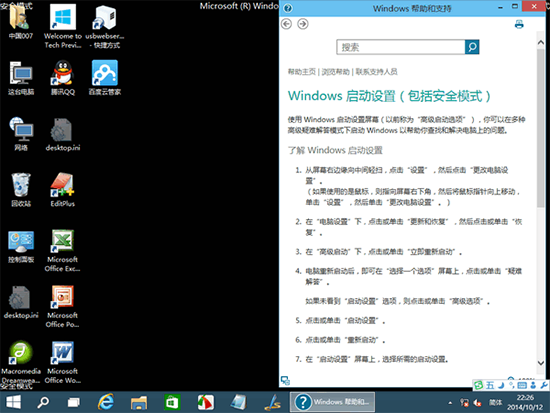Launch 百度云管家 from the desktop
The image size is (550, 413).
(105, 78)
